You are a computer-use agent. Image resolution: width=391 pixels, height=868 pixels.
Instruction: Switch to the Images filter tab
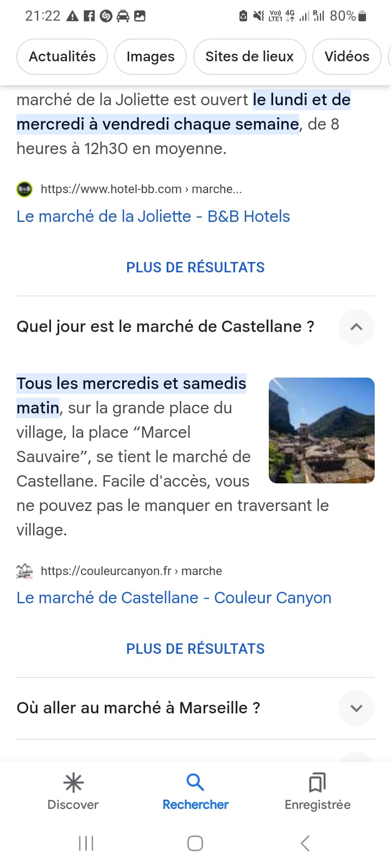(x=150, y=56)
